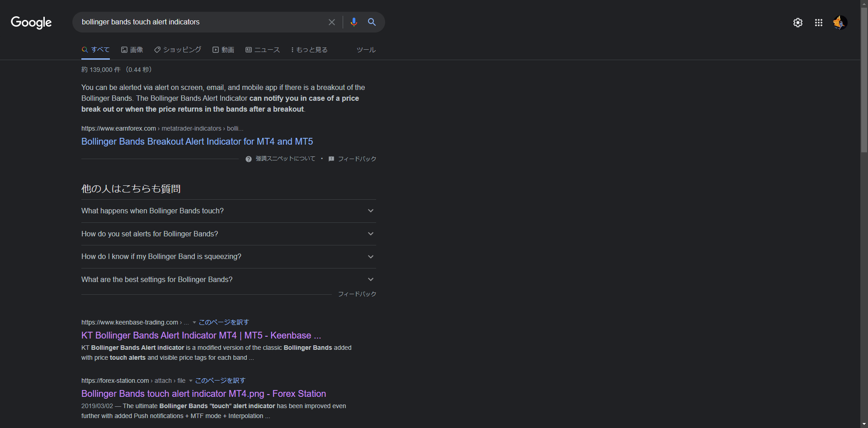Click the result count text 約 139,000 件
The width and height of the screenshot is (868, 428).
(x=101, y=70)
